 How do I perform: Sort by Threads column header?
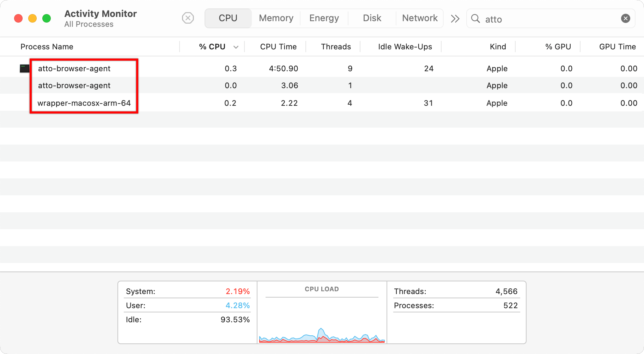(336, 47)
